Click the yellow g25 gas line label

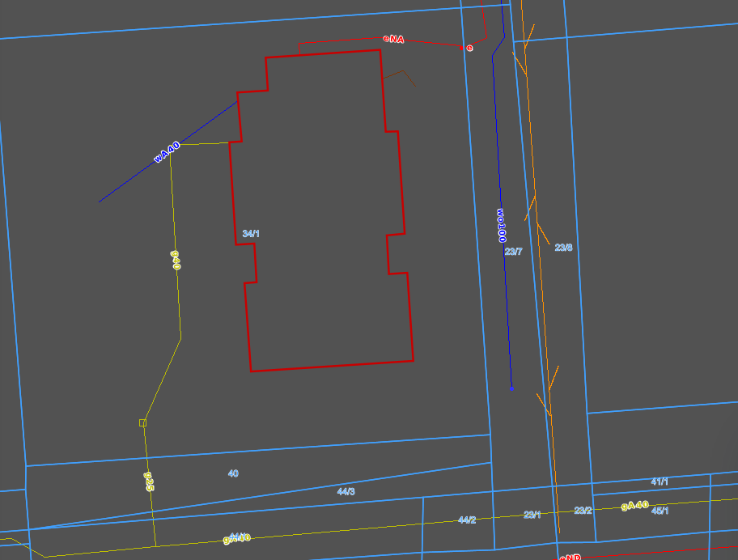(149, 482)
